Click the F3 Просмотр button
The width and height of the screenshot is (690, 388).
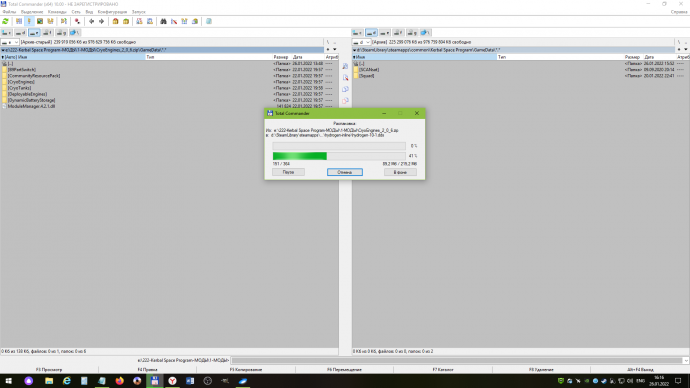pyautogui.click(x=49, y=370)
